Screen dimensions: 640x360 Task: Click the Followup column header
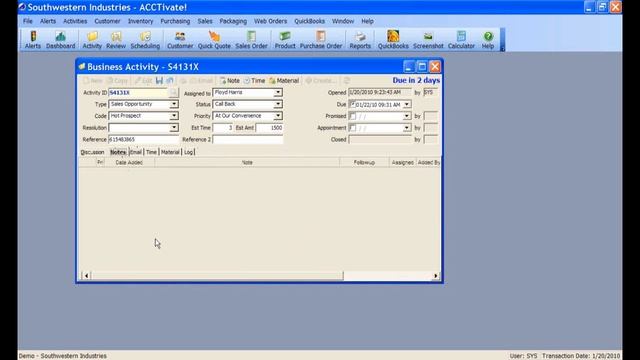coord(364,162)
